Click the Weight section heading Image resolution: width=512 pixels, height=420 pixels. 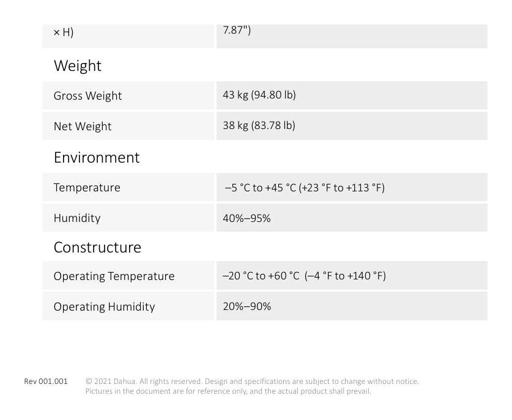pyautogui.click(x=78, y=66)
